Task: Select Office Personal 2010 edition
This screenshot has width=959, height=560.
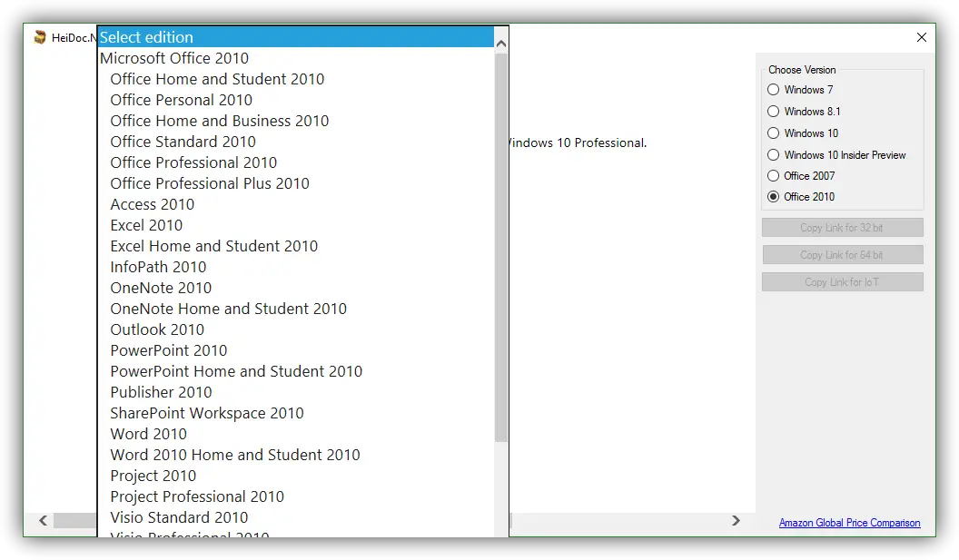Action: pos(296,100)
